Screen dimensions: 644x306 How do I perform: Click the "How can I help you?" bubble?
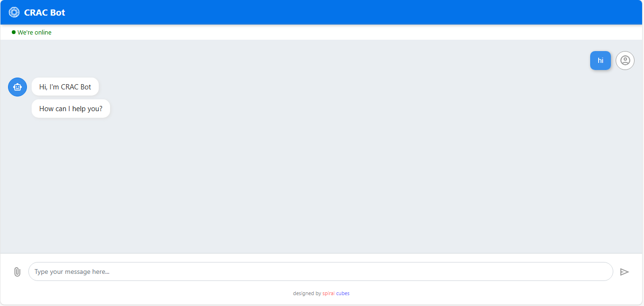click(x=71, y=109)
